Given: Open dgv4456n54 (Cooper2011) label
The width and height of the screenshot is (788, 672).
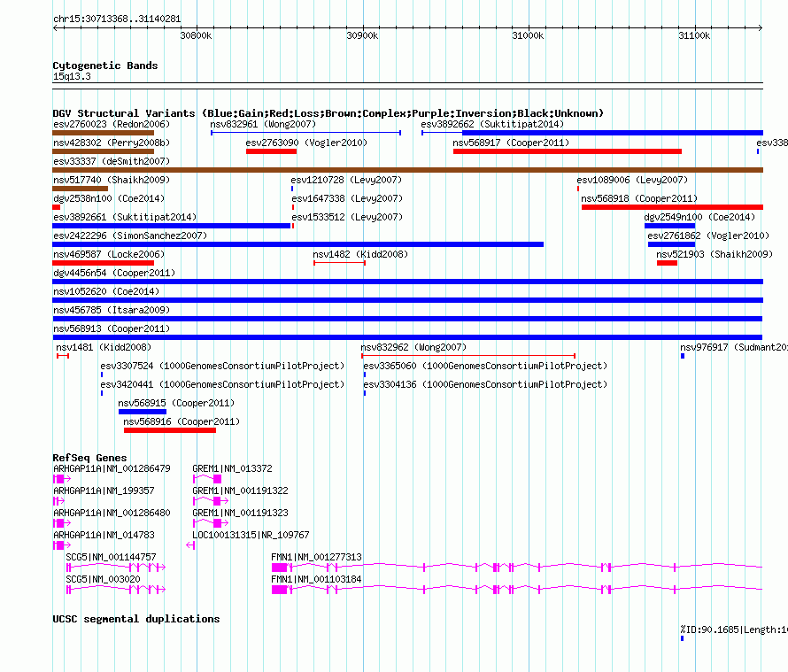Looking at the screenshot, I should tap(114, 273).
